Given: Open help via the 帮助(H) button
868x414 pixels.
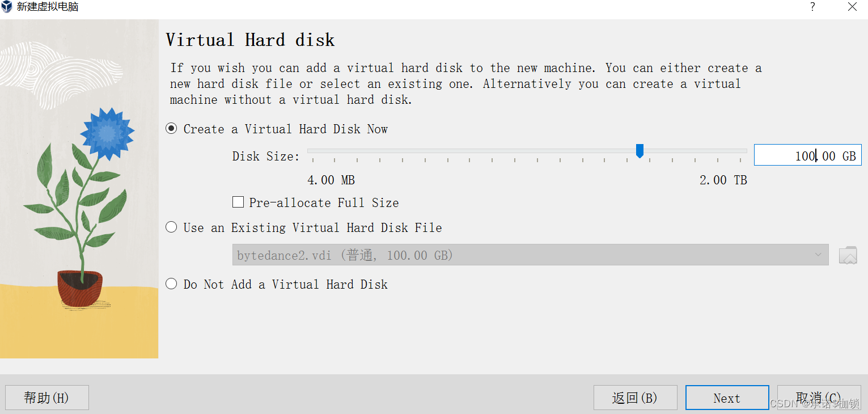Looking at the screenshot, I should 46,397.
